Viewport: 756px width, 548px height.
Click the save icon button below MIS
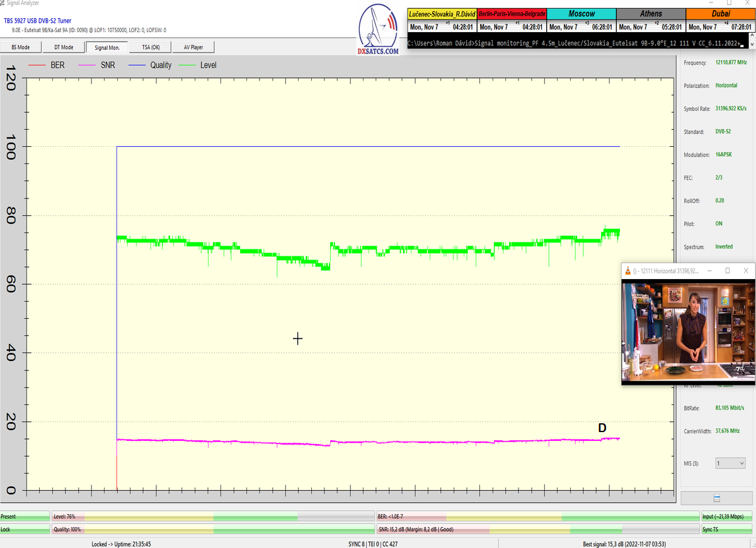(x=716, y=498)
